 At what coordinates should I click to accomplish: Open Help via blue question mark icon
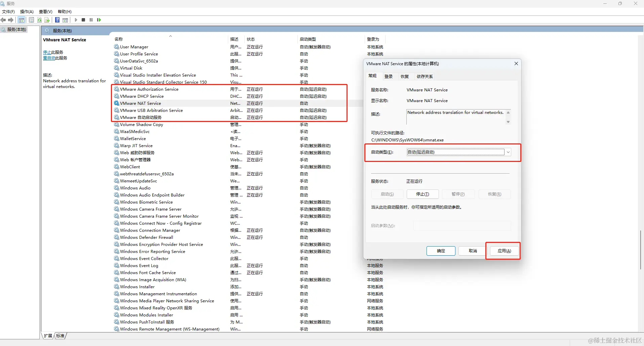(x=57, y=20)
